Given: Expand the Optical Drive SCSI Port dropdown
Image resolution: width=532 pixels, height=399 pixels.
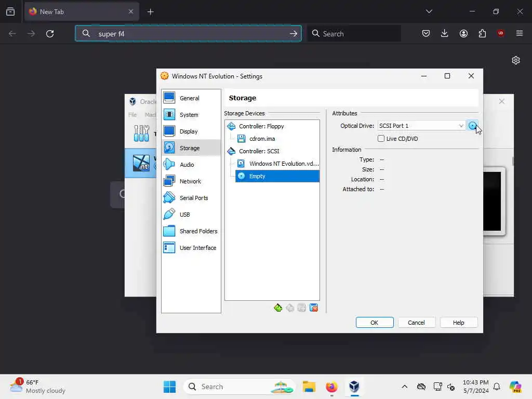Looking at the screenshot, I should (421, 126).
